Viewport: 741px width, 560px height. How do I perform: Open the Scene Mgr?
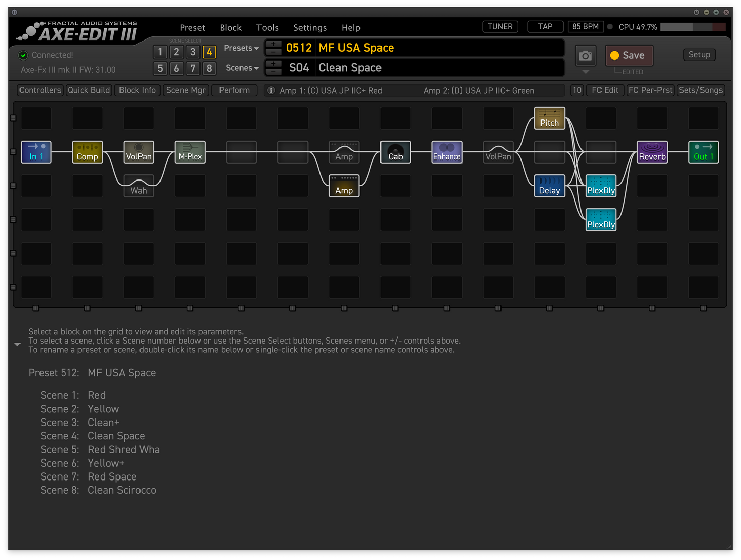pos(186,90)
